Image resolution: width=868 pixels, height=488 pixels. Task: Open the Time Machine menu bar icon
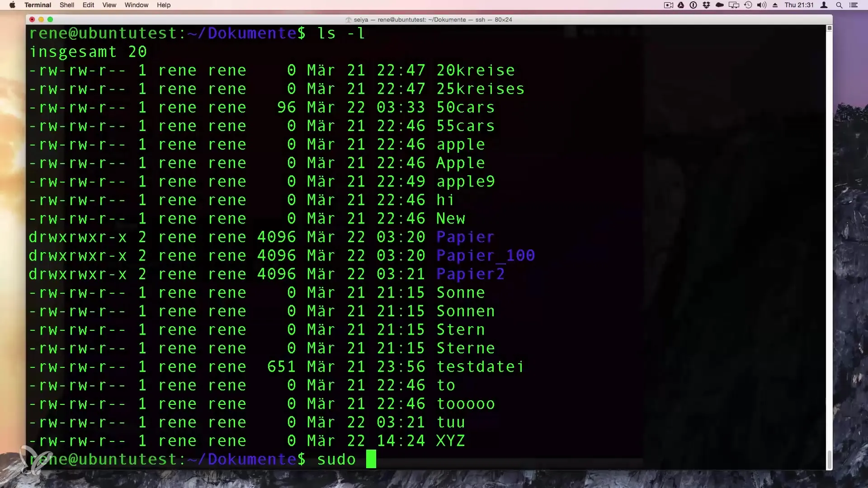point(748,5)
